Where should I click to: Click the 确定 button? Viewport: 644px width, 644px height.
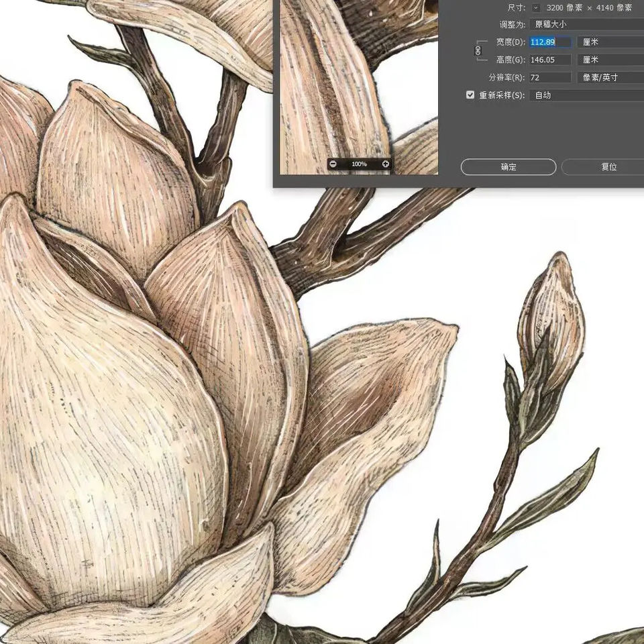pos(508,167)
